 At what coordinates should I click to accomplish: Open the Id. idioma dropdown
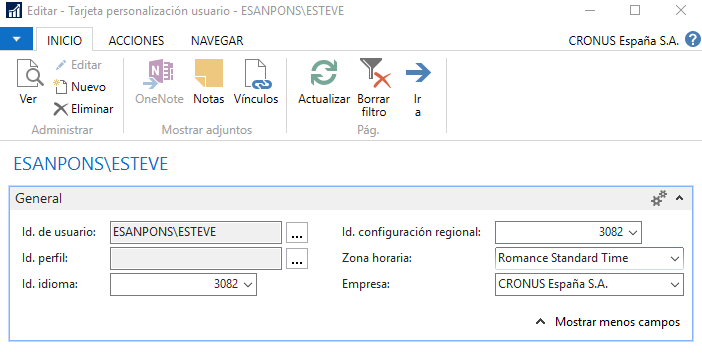[x=248, y=284]
